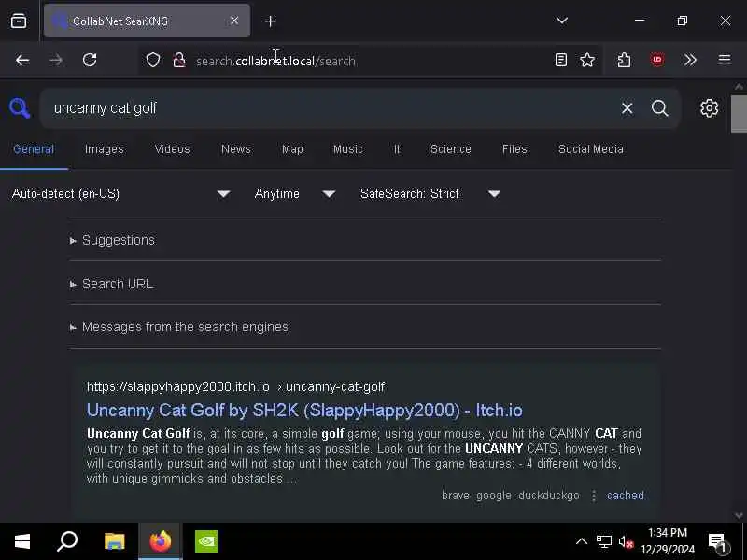Switch to the Music tab
The height and width of the screenshot is (560, 747).
347,149
